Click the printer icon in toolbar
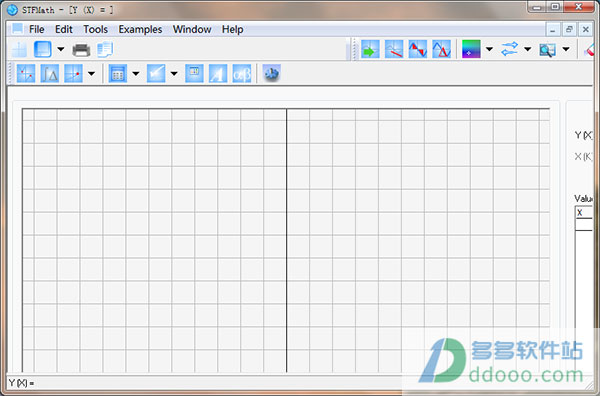Image resolution: width=600 pixels, height=396 pixels. click(81, 50)
